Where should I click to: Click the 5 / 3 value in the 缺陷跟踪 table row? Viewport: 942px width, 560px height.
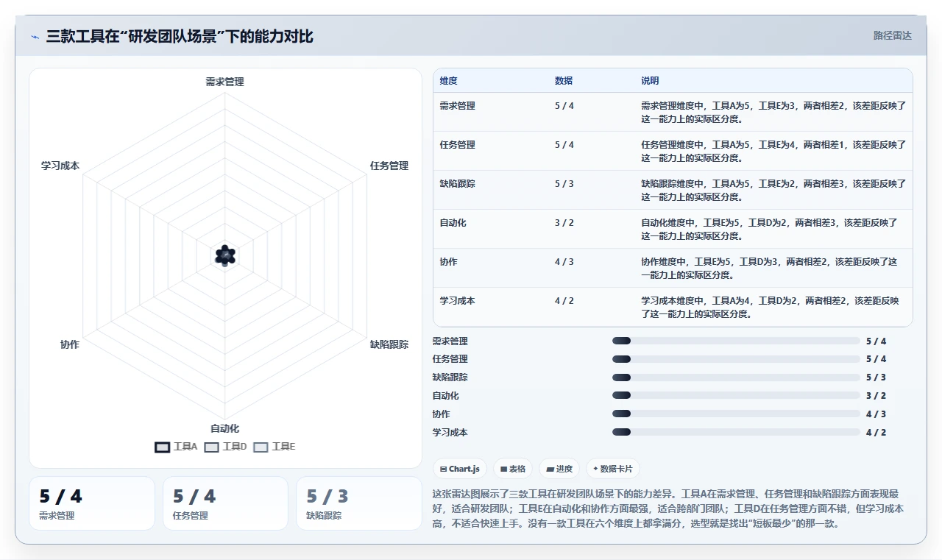[x=564, y=183]
